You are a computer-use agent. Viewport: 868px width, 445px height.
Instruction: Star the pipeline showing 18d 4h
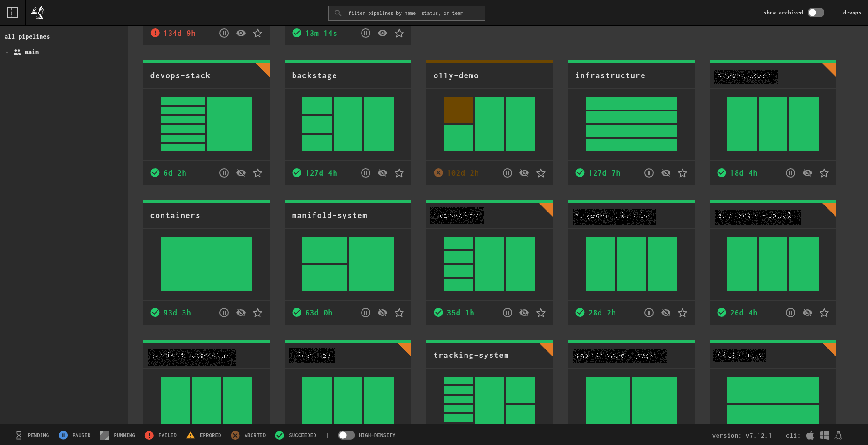click(824, 173)
